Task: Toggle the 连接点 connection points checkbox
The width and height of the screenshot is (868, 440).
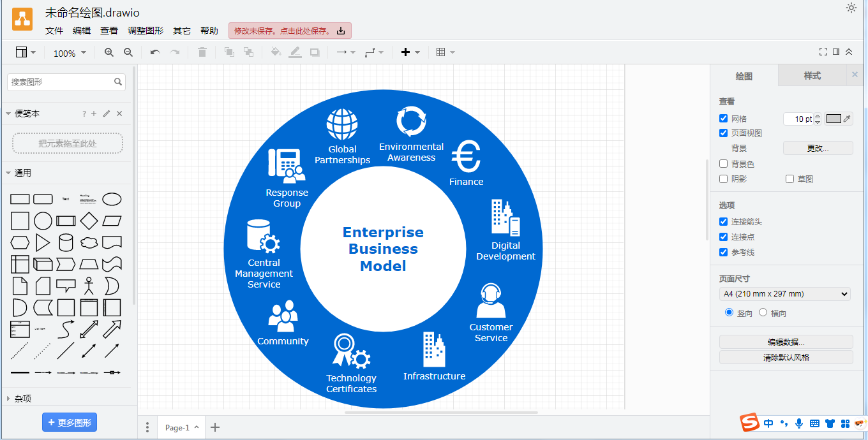Action: 723,237
